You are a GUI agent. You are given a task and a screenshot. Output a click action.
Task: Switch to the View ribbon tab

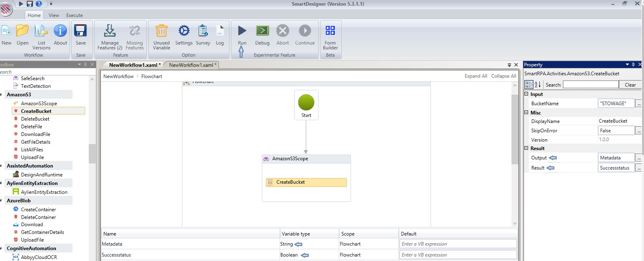coord(54,15)
